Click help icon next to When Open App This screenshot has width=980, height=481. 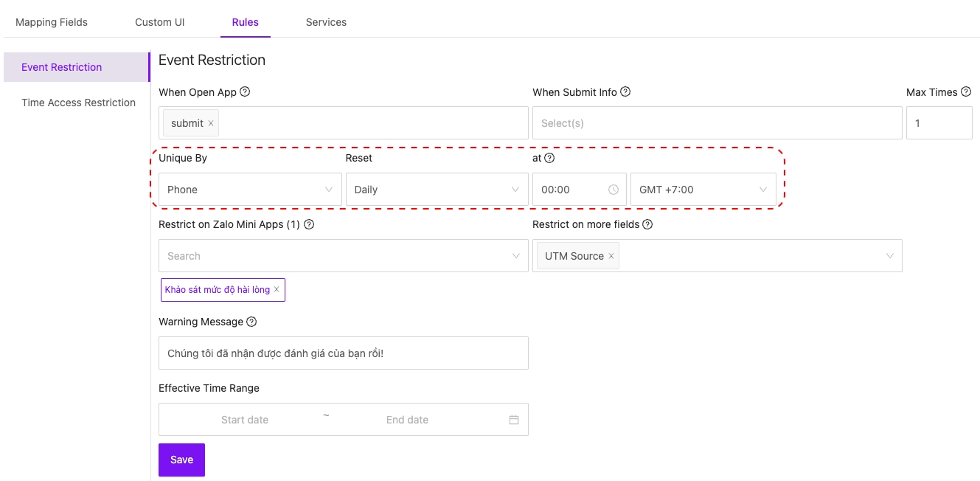click(x=245, y=92)
